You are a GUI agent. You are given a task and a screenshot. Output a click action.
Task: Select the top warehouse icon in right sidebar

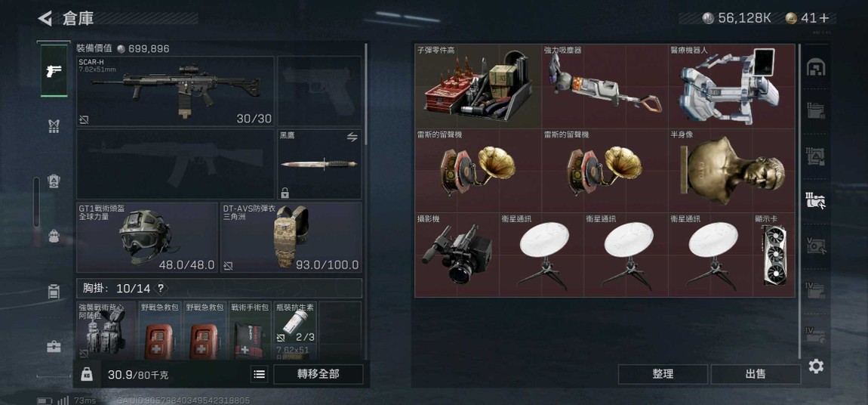[x=816, y=67]
